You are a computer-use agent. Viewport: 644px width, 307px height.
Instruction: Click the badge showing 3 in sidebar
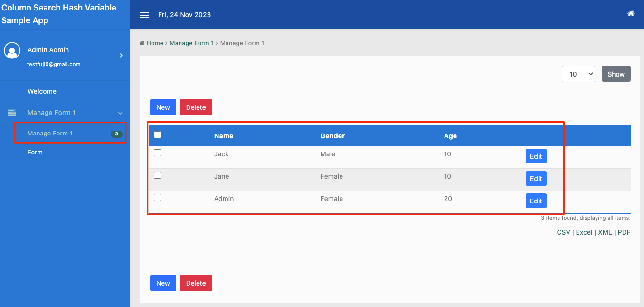116,134
